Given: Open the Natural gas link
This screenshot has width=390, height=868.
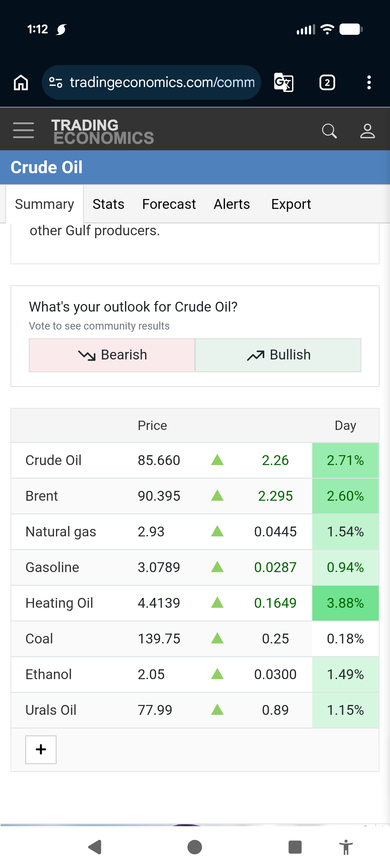Looking at the screenshot, I should click(x=61, y=532).
